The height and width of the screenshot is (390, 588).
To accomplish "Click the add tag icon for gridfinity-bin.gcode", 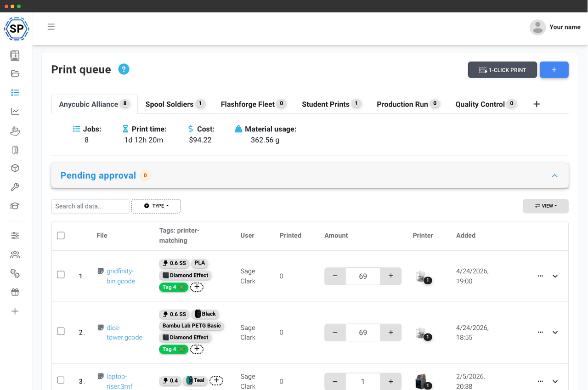I will coord(197,287).
